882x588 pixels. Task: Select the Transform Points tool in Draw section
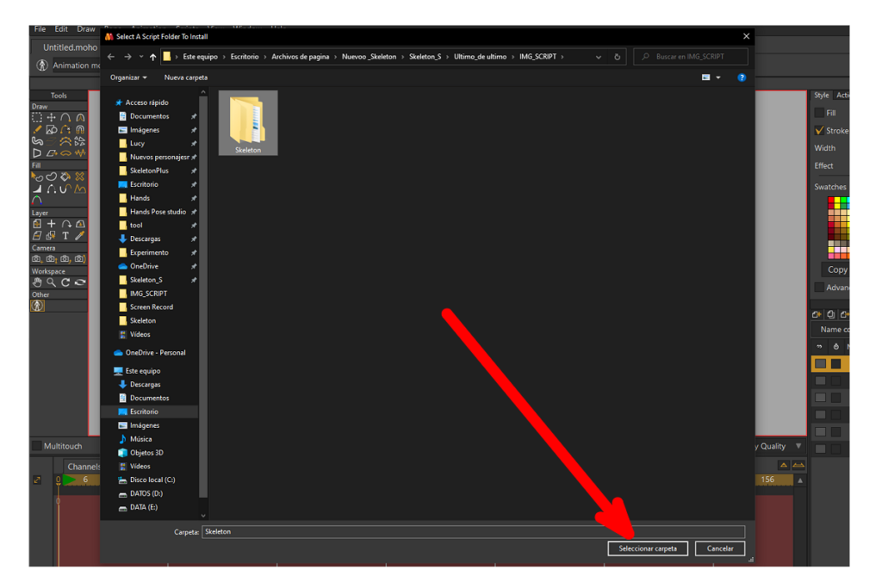pos(52,118)
